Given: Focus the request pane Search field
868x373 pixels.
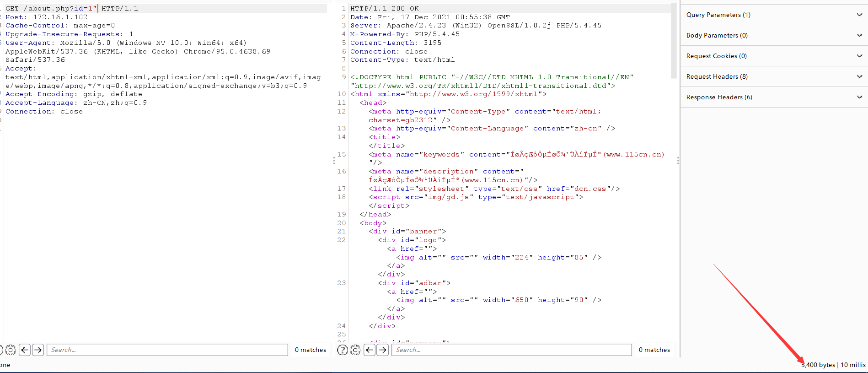Looking at the screenshot, I should pos(167,350).
